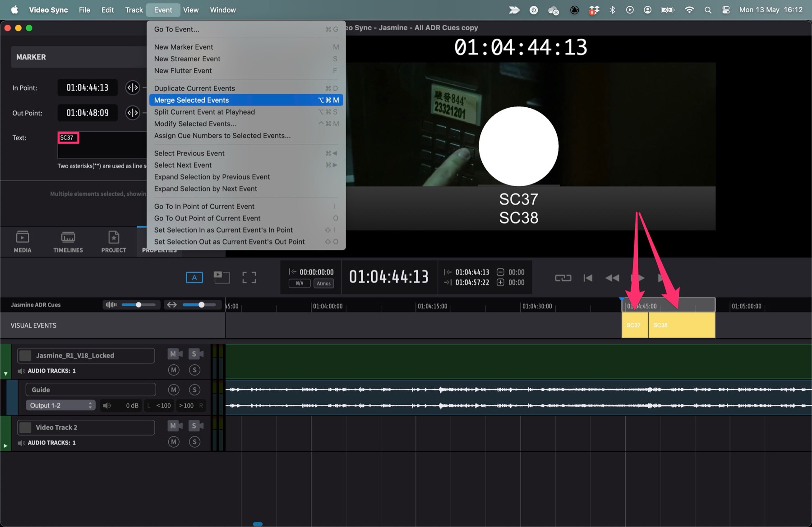Solo audio of Video Track 2
This screenshot has height=527, width=812.
(194, 442)
